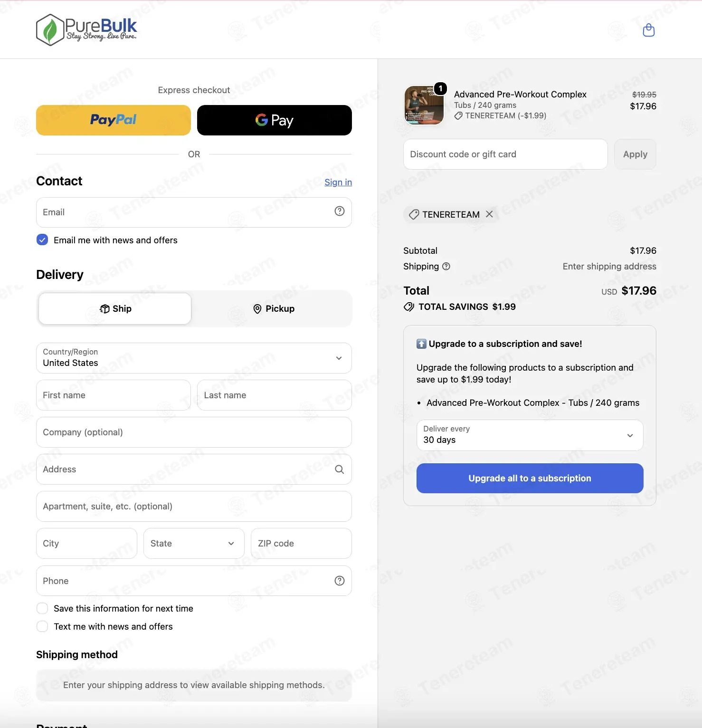Click the Discount code or gift card field

tap(505, 154)
